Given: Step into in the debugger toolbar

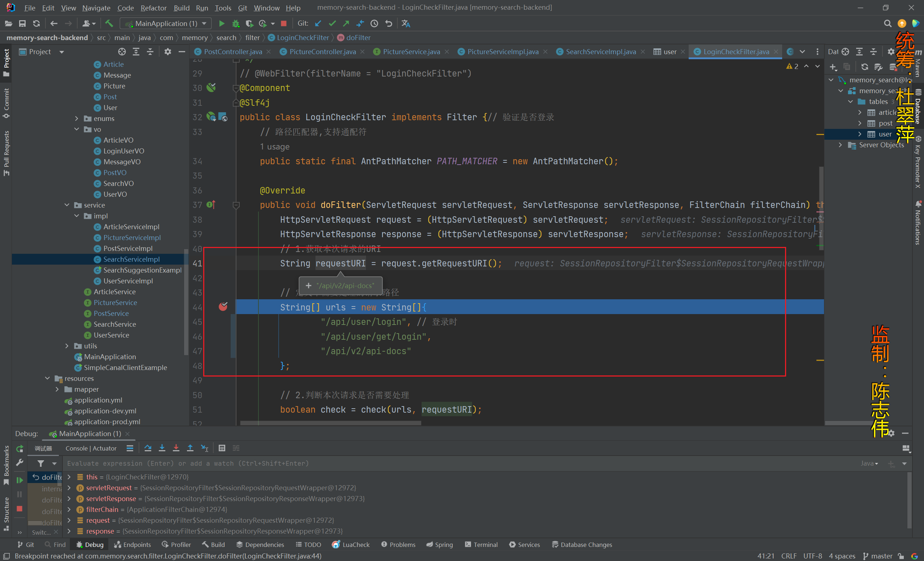Looking at the screenshot, I should coord(162,448).
